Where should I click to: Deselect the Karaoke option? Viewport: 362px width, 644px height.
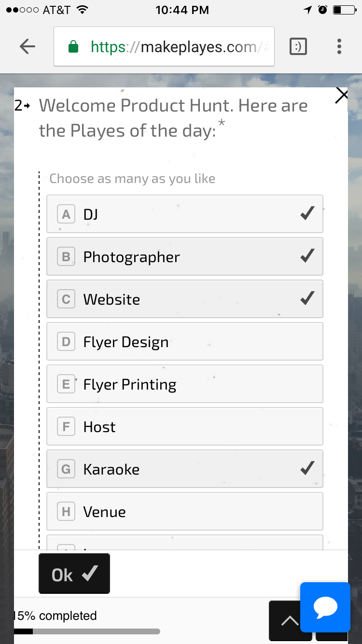click(x=184, y=469)
